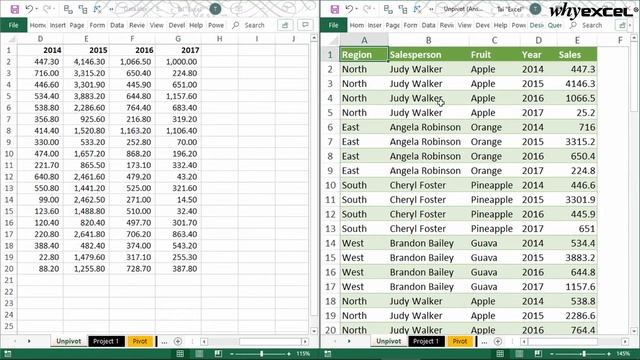Add new sheet in right window

[498, 341]
